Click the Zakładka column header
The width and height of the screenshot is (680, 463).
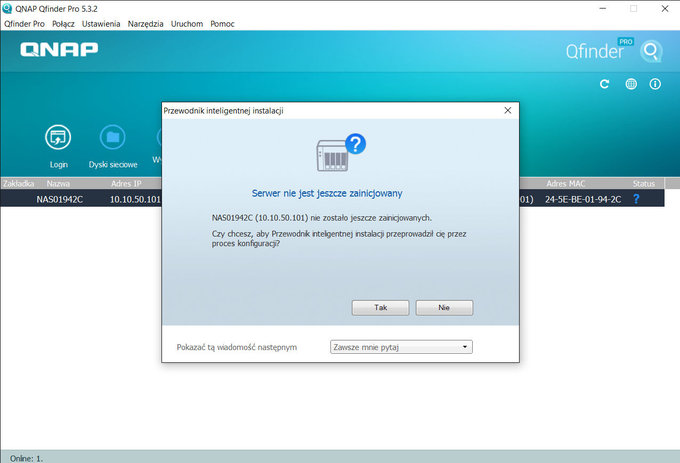(x=19, y=183)
